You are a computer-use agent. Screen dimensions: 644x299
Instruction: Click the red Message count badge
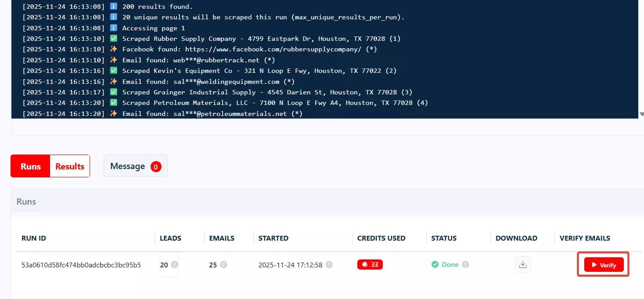click(x=155, y=166)
